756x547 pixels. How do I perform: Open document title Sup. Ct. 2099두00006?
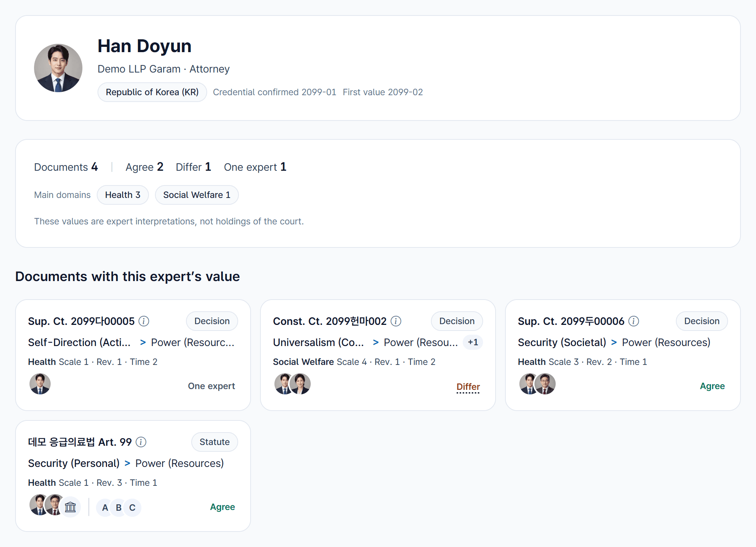pyautogui.click(x=571, y=321)
